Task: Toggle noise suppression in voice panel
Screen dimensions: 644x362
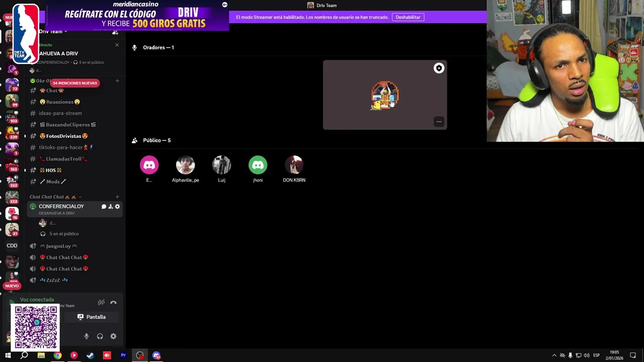Action: [101, 303]
